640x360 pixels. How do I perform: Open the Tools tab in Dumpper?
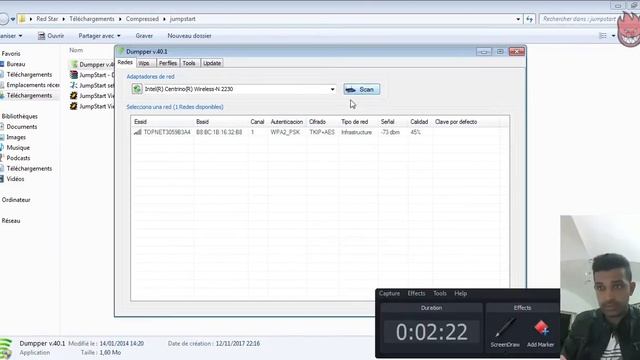[x=189, y=63]
